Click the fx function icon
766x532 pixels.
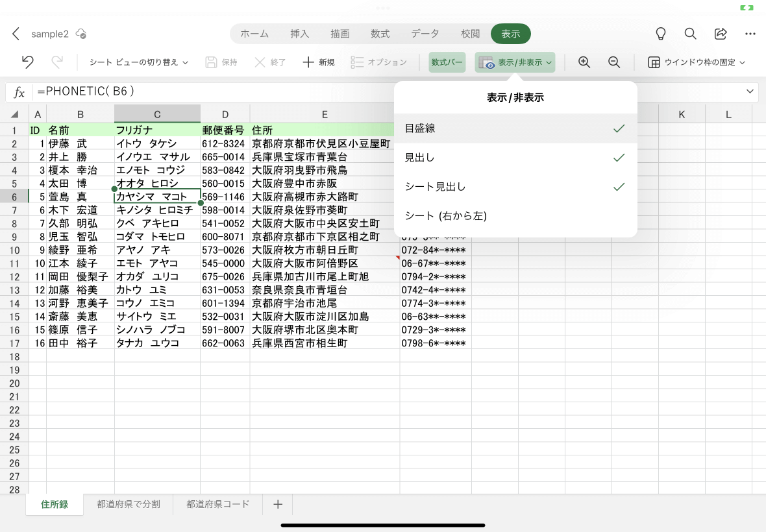[19, 91]
